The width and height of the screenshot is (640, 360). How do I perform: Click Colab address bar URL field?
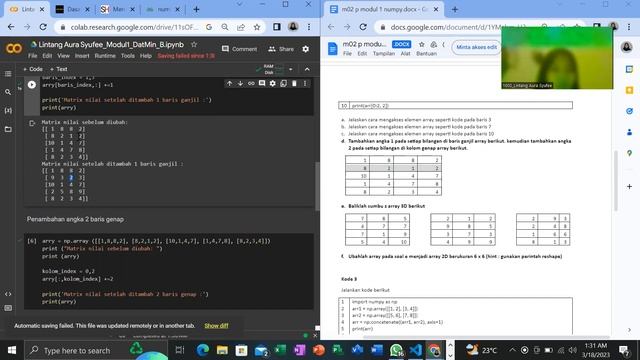(x=135, y=27)
